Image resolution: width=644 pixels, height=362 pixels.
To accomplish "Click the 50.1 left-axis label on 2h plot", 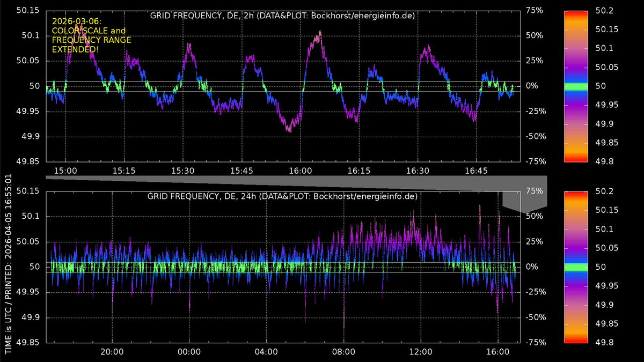I will coord(31,35).
